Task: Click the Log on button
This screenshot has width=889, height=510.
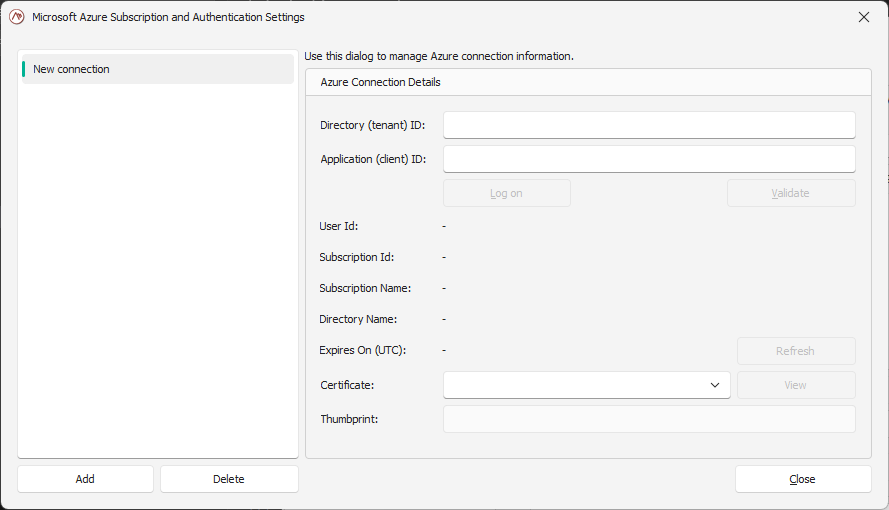Action: [x=507, y=193]
